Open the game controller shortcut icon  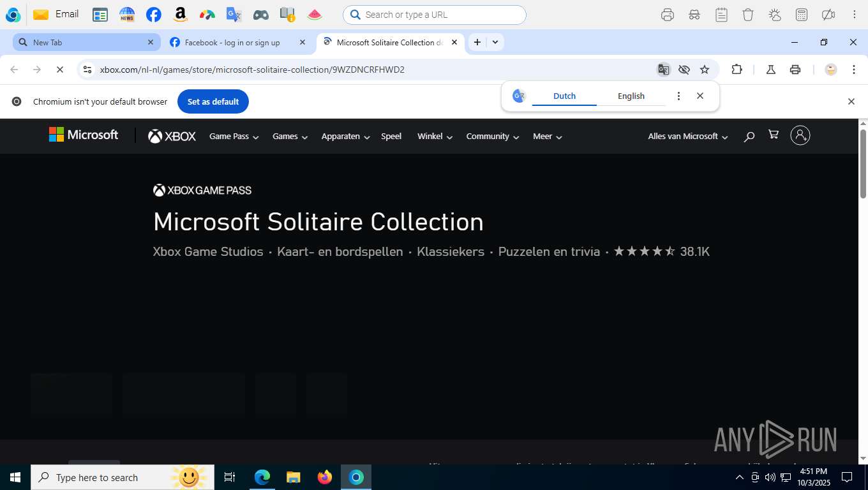[260, 15]
